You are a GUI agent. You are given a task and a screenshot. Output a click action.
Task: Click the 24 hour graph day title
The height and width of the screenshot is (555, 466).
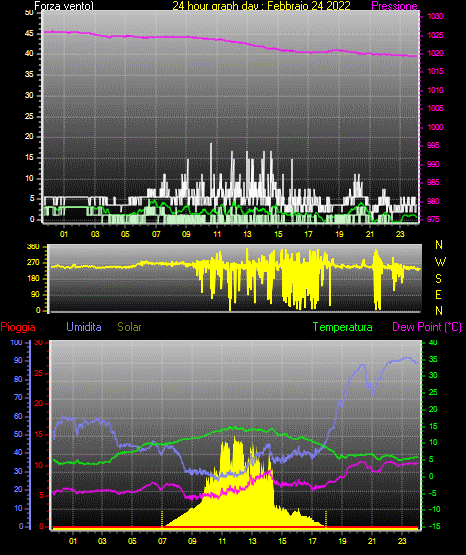261,6
